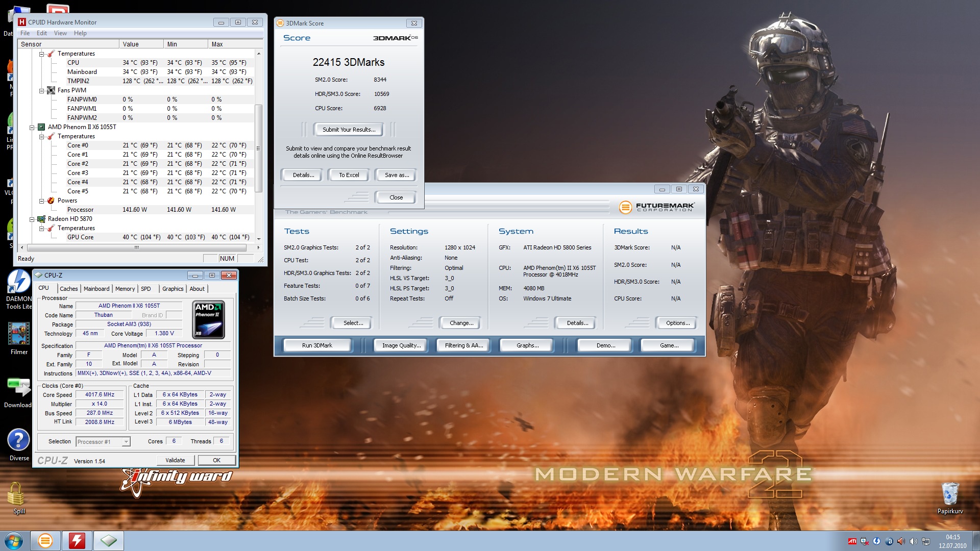Collapse the Radeon HD 5870 tree node
Screen dimensions: 980x551
(32, 219)
